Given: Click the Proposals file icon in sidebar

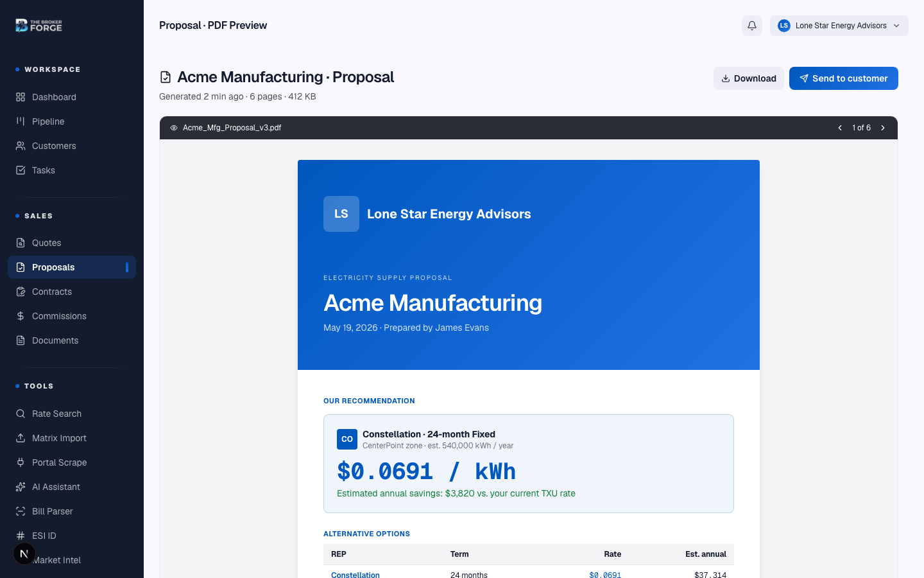Looking at the screenshot, I should coord(21,267).
